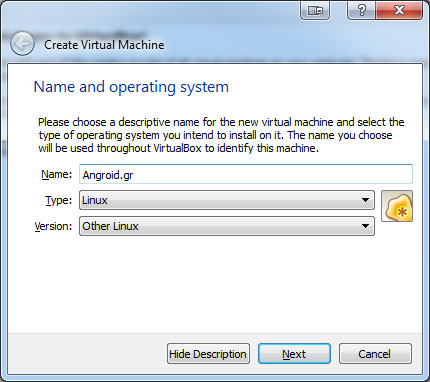Viewport: 430px width, 382px height.
Task: Cancel the virtual machine creation
Action: 375,354
